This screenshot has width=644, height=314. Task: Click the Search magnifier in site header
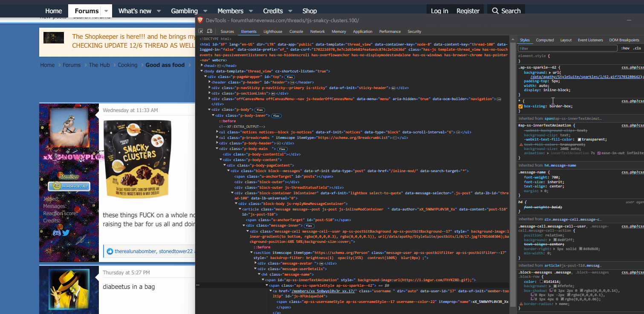tap(494, 11)
